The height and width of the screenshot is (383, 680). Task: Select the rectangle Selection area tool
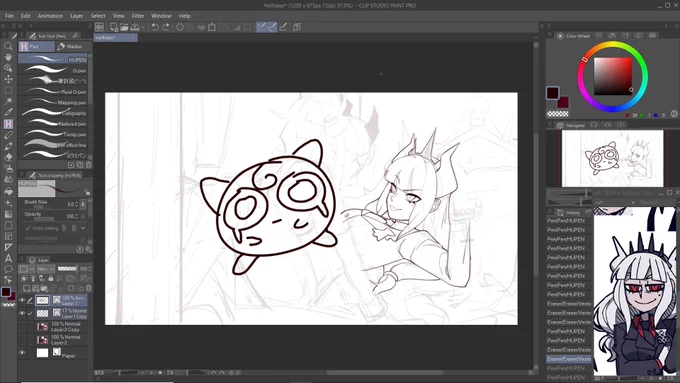click(x=8, y=90)
